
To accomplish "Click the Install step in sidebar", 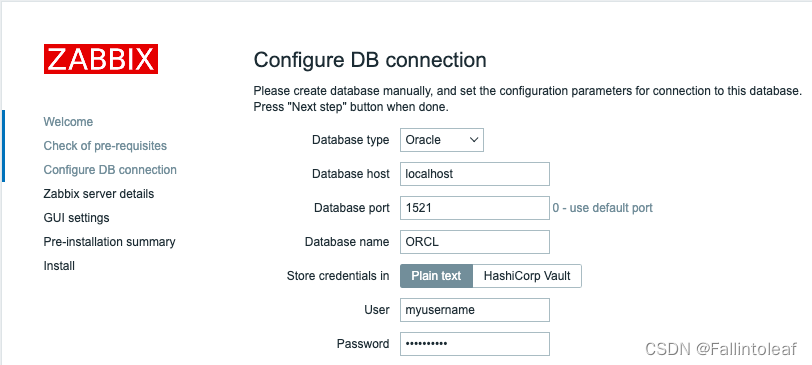I will point(59,266).
